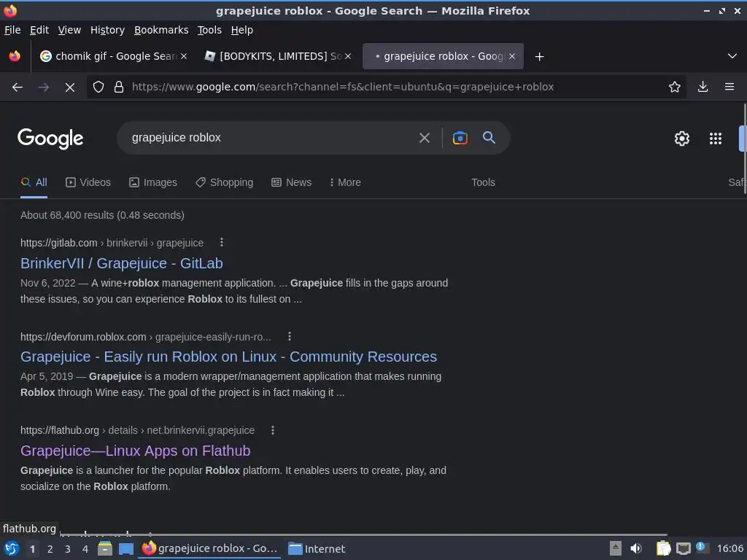Open the tracking protection shield
Screen dimensions: 747x560
[x=98, y=87]
